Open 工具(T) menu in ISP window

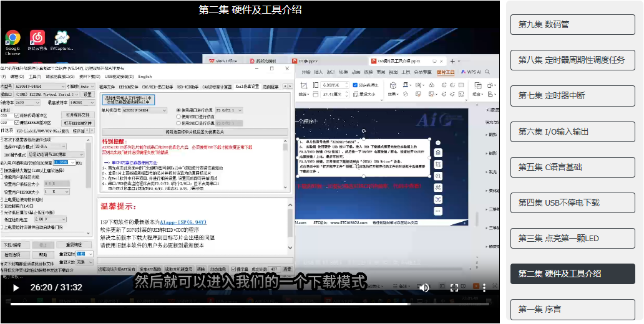[34, 76]
